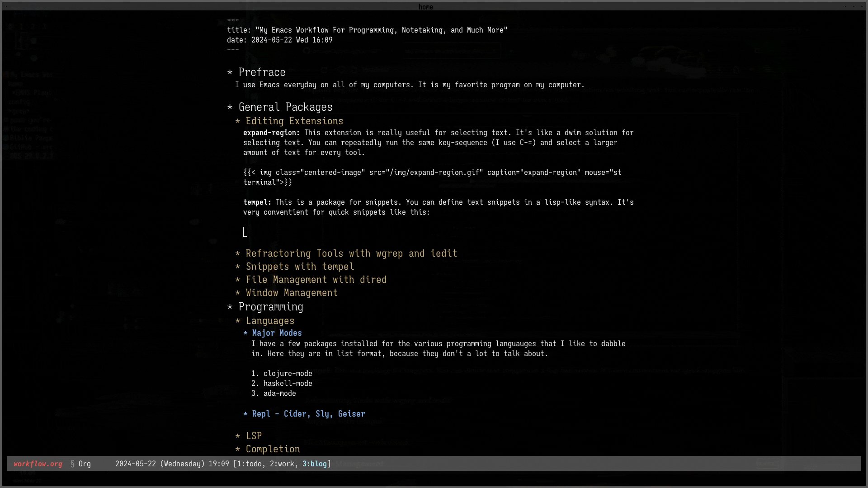
Task: Collapse the Programming heading star
Action: 230,307
